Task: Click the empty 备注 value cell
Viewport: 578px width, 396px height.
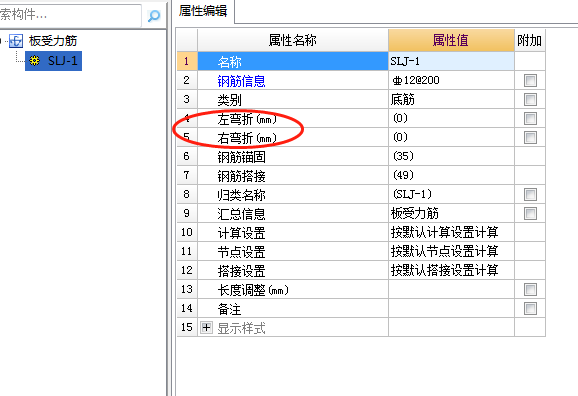Action: 451,308
